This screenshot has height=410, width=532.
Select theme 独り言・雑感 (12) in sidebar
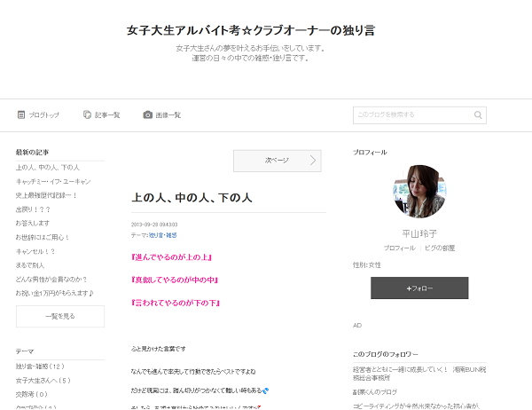point(40,366)
